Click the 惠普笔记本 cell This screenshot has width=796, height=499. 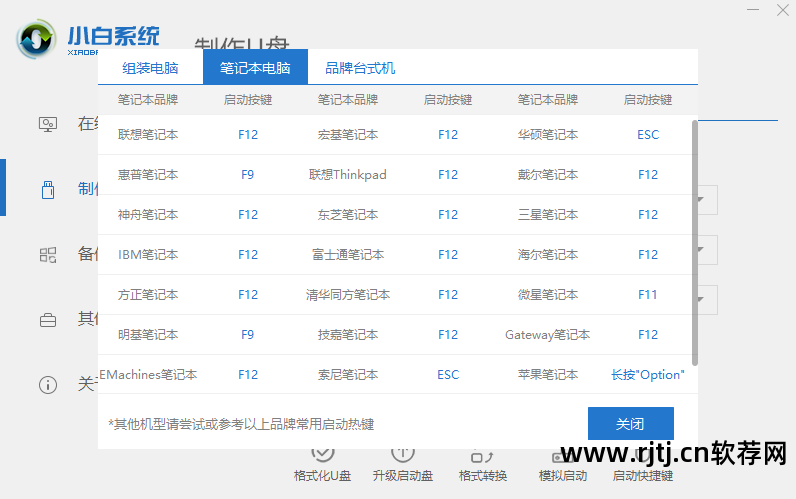148,175
